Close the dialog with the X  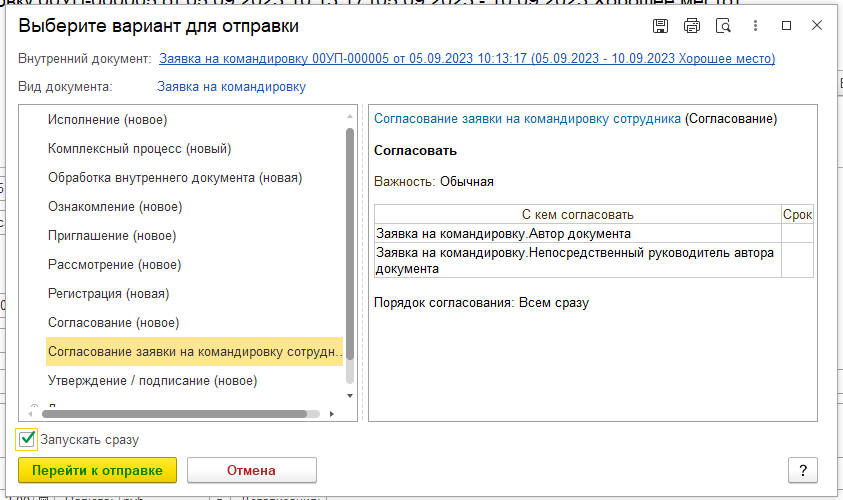coord(817,25)
